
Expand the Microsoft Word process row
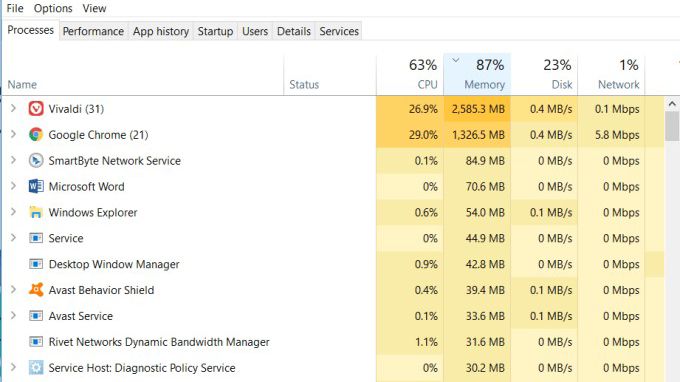tap(13, 186)
